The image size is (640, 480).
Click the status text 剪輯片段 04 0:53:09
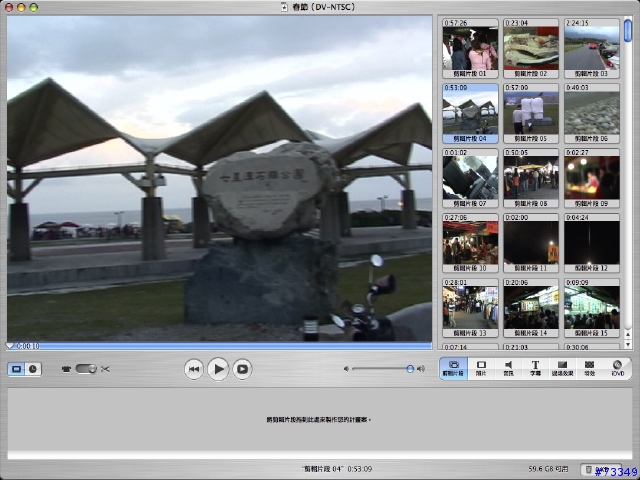coord(337,469)
